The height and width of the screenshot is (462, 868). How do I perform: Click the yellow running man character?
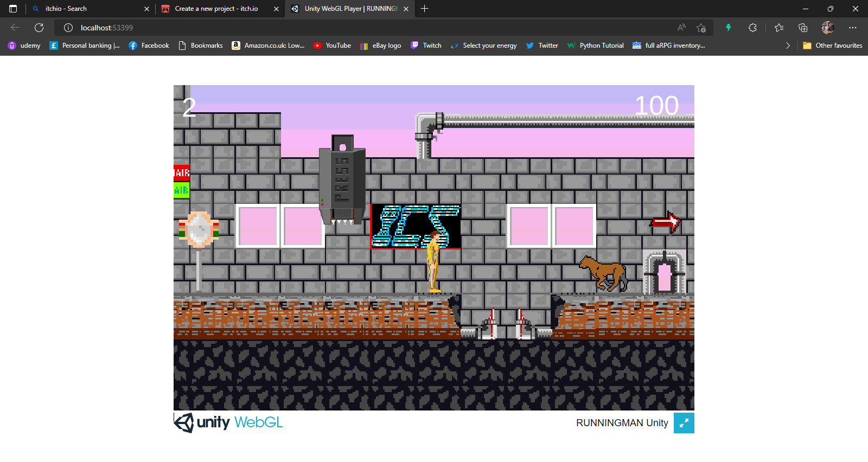tap(434, 261)
